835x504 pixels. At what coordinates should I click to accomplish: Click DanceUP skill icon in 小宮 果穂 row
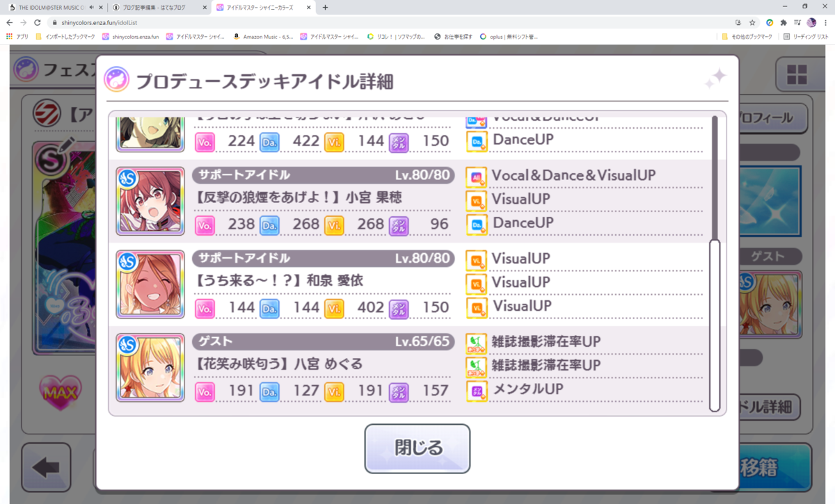tap(477, 224)
